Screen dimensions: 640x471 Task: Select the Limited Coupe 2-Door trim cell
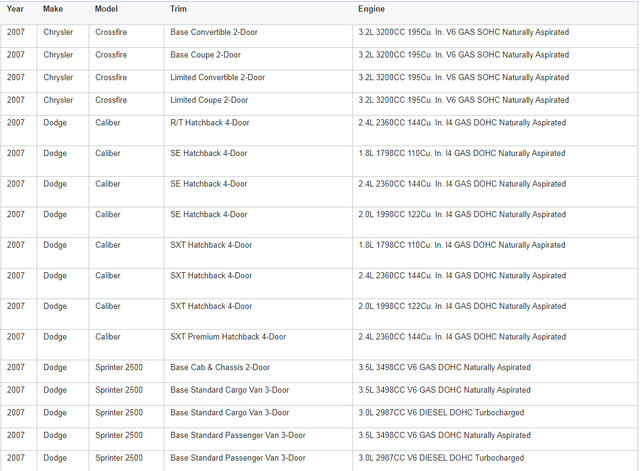pyautogui.click(x=209, y=100)
